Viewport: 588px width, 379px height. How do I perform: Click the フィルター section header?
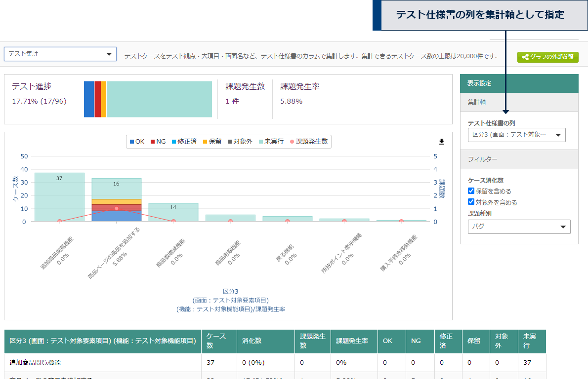tap(519, 159)
